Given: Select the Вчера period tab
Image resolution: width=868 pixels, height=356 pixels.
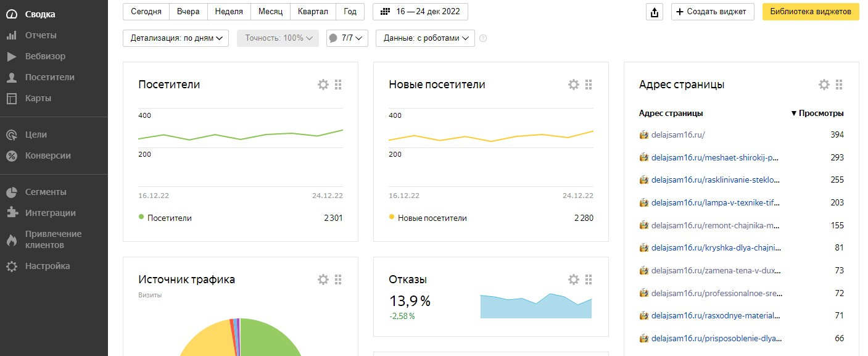Looking at the screenshot, I should click(x=188, y=12).
